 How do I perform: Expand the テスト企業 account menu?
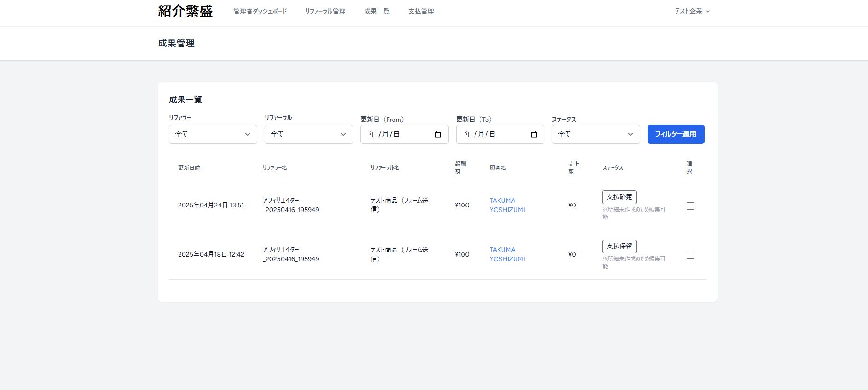692,11
